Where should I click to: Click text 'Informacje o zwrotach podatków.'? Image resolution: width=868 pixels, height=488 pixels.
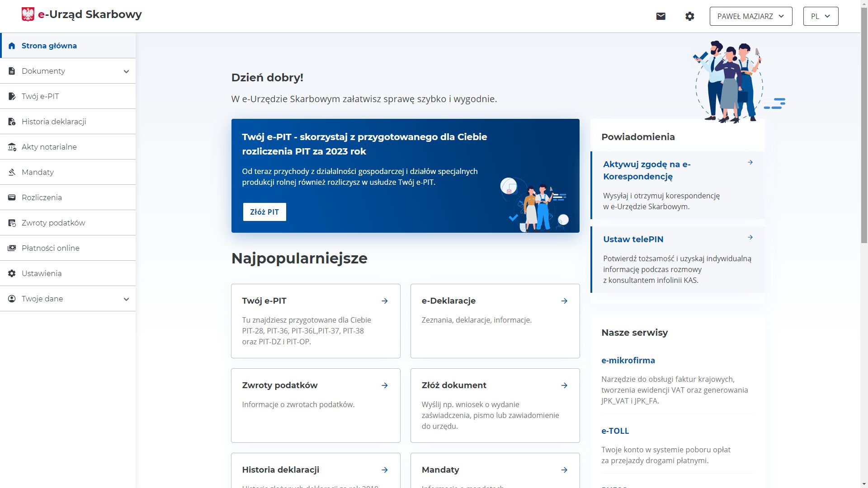[x=298, y=404]
